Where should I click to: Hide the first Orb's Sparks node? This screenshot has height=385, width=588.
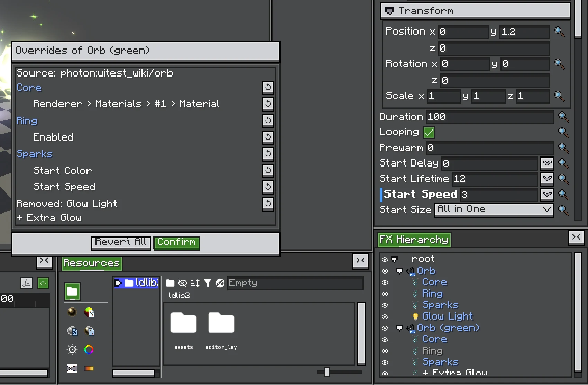tap(385, 305)
